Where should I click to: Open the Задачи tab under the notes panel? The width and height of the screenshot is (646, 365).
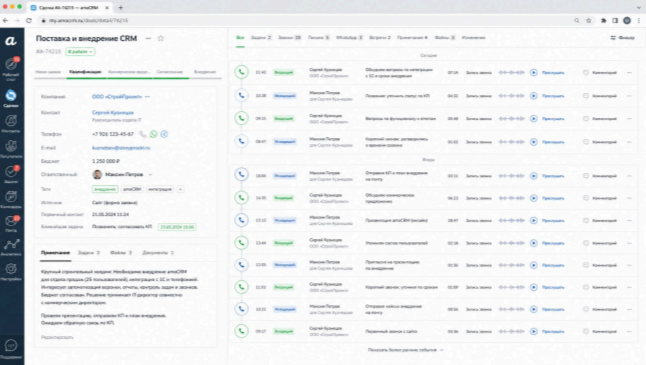coord(89,253)
